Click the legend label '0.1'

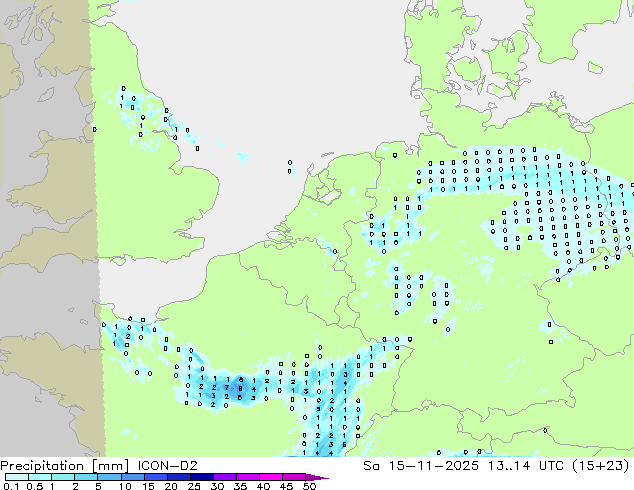pos(11,486)
